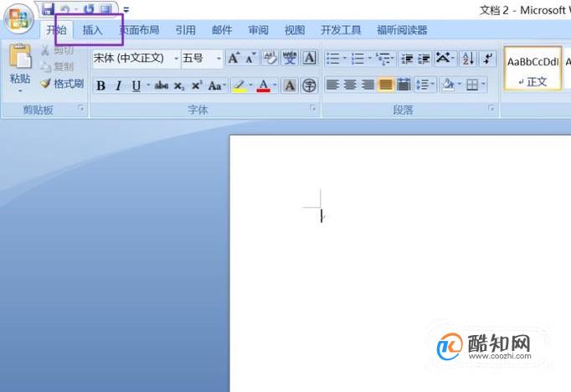The height and width of the screenshot is (392, 571).
Task: Shrink font size with smaller A icon
Action: coord(250,59)
